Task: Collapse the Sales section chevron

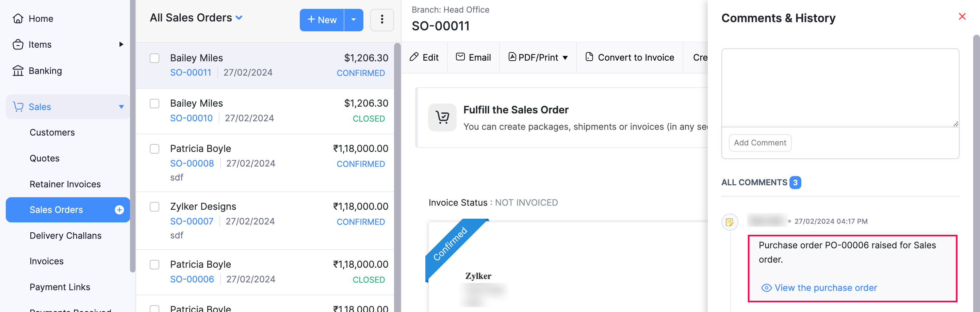Action: (121, 107)
